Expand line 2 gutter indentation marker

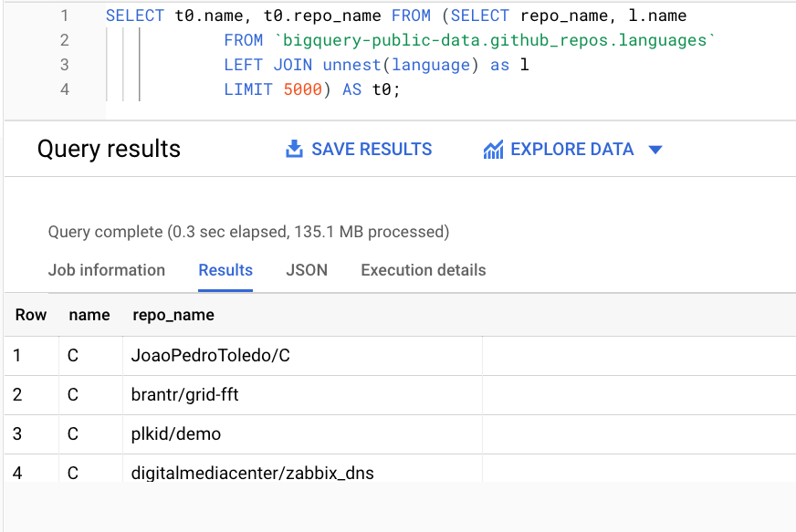tap(123, 40)
